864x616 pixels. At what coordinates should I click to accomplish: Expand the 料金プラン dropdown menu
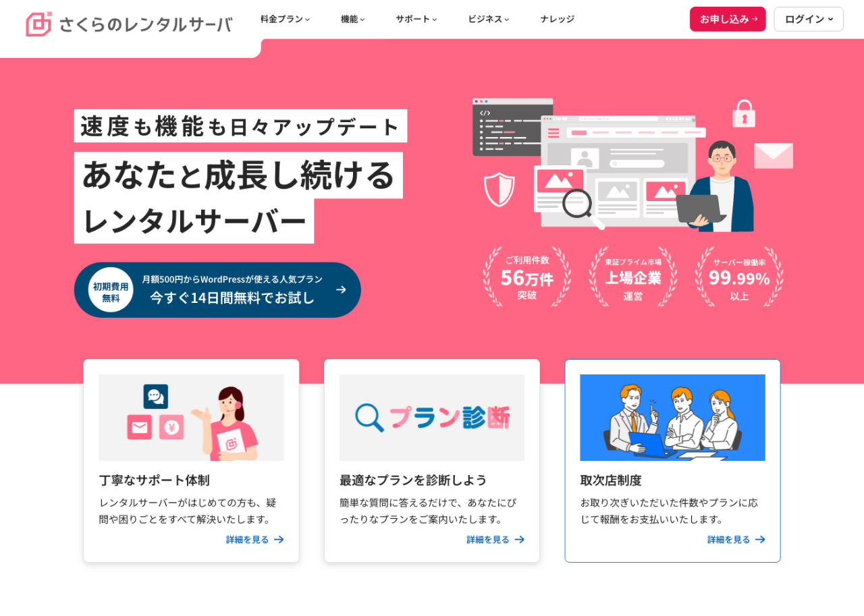285,19
